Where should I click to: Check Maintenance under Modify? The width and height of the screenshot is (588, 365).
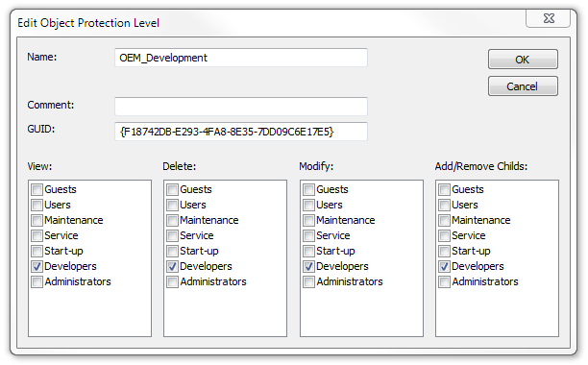(x=308, y=220)
